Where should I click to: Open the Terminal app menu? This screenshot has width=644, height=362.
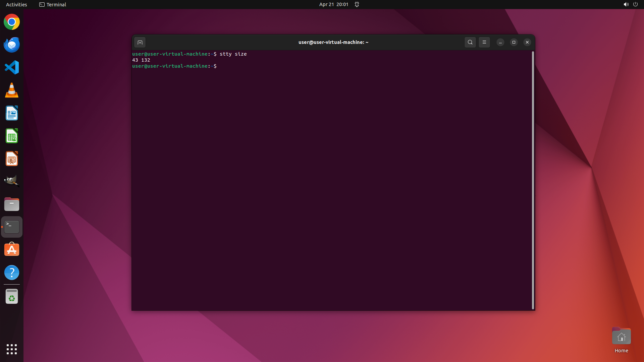pyautogui.click(x=53, y=4)
